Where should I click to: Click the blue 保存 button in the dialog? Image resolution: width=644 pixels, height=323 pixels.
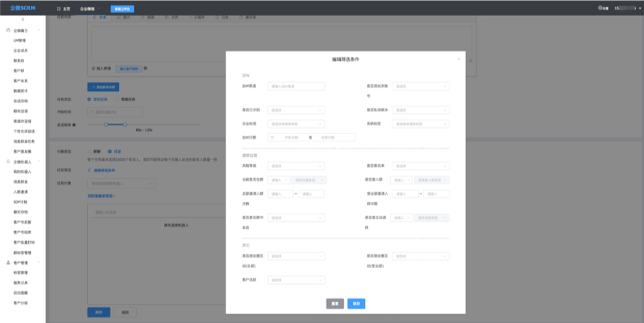356,304
